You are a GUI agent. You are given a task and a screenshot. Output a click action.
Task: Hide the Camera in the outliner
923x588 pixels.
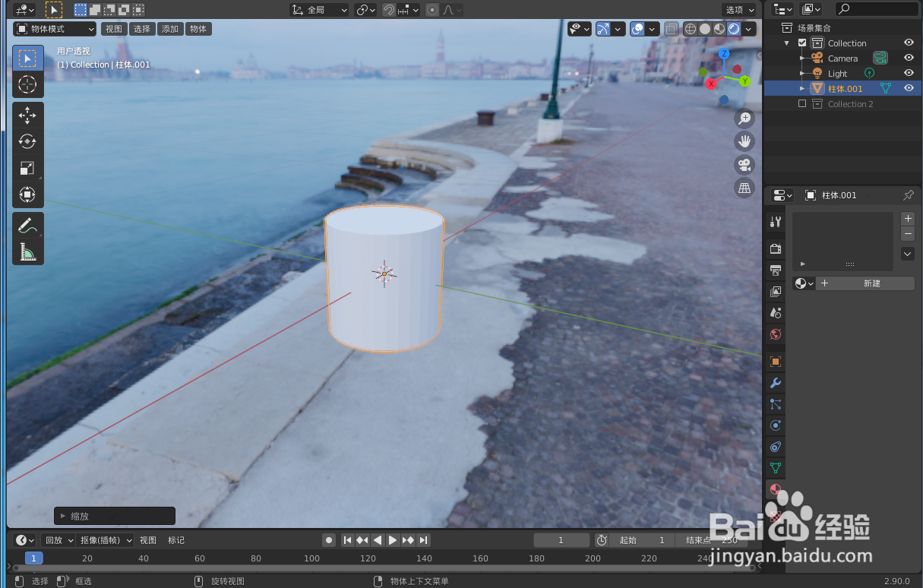click(x=909, y=58)
